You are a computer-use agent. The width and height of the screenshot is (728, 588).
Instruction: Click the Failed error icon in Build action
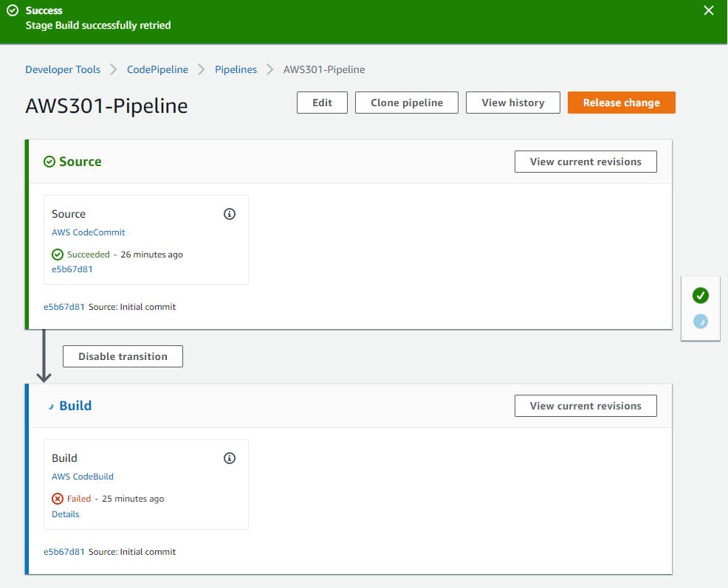58,499
